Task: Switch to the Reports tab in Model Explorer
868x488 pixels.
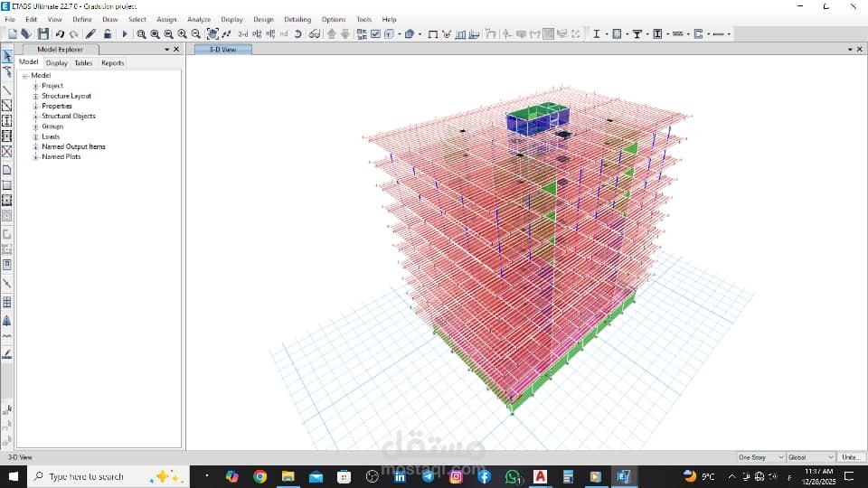Action: 112,63
